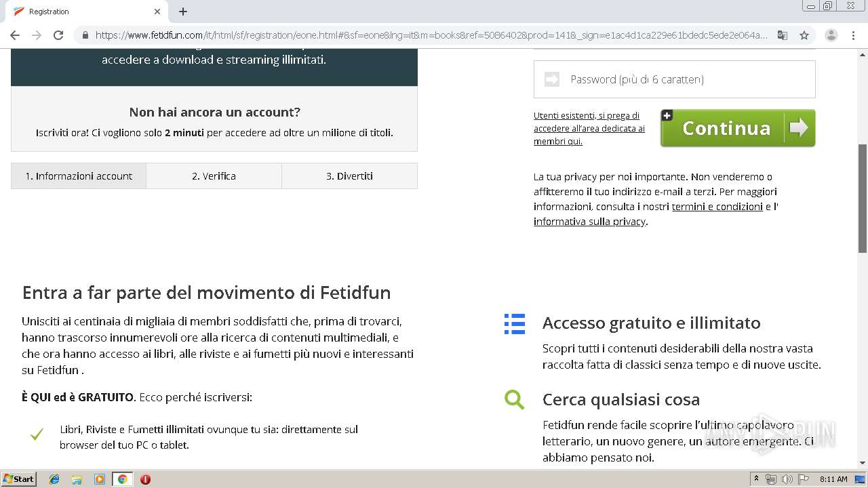This screenshot has width=868, height=488.
Task: Reload the Registration page
Action: click(x=58, y=35)
